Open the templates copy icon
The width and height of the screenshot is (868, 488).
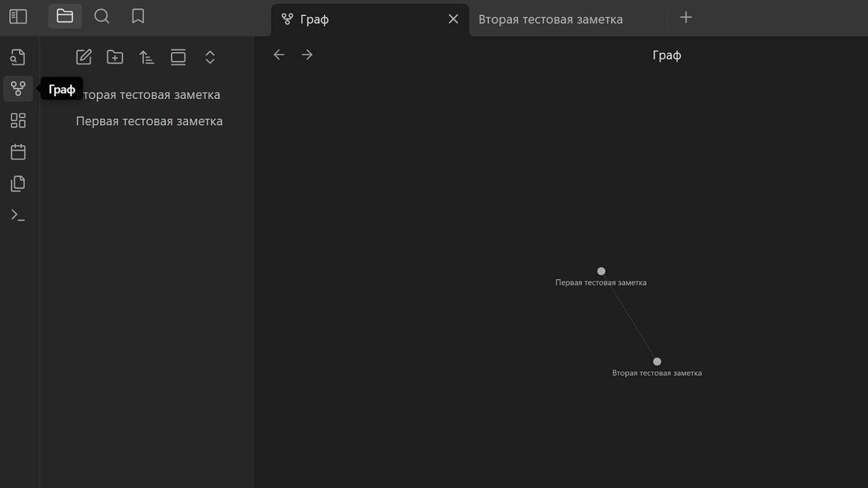point(18,183)
